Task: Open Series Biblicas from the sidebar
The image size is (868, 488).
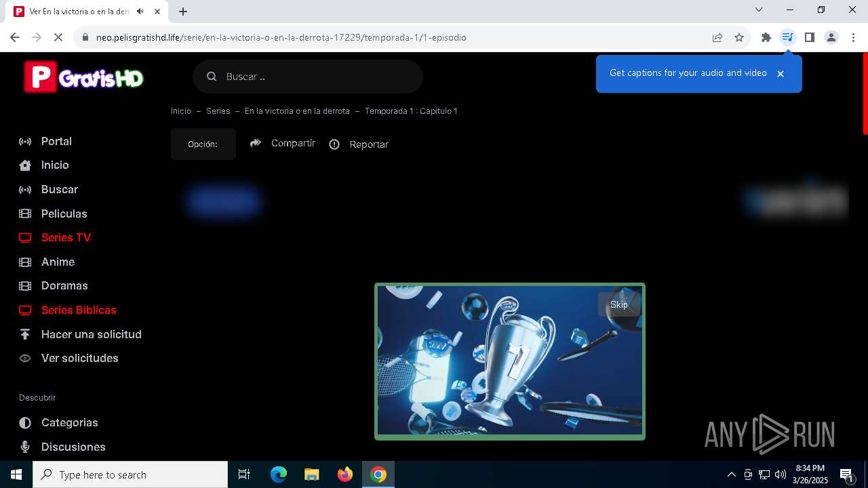Action: point(79,310)
